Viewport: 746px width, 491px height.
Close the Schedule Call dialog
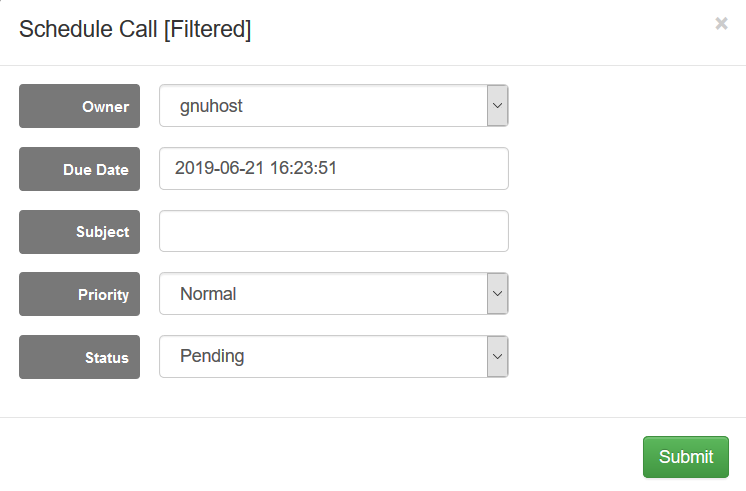[721, 24]
